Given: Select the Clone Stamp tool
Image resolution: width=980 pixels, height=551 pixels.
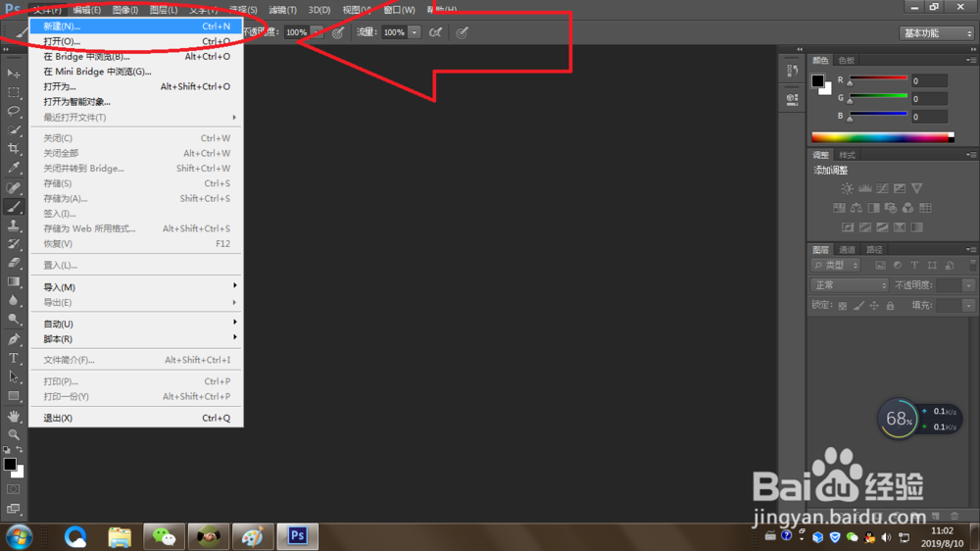Looking at the screenshot, I should (x=13, y=225).
